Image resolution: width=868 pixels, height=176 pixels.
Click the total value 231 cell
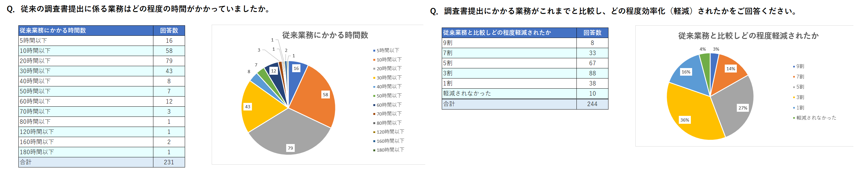tap(169, 162)
